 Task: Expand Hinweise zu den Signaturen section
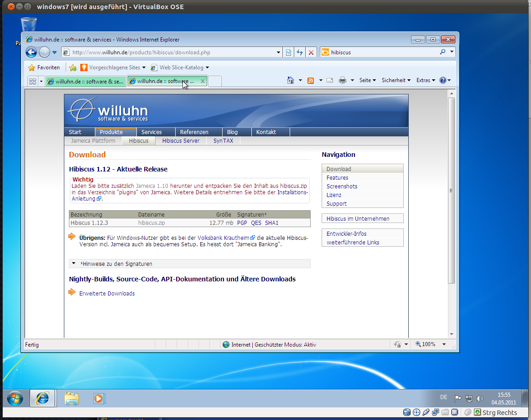[190, 264]
